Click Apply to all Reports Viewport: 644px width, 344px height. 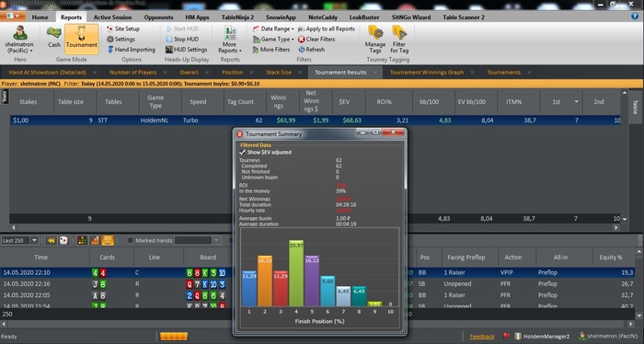click(x=326, y=29)
